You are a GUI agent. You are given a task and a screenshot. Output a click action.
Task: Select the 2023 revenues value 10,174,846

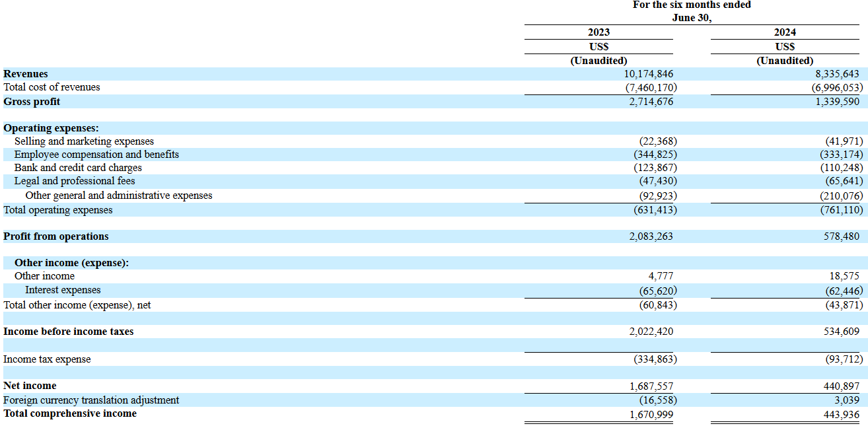(645, 74)
